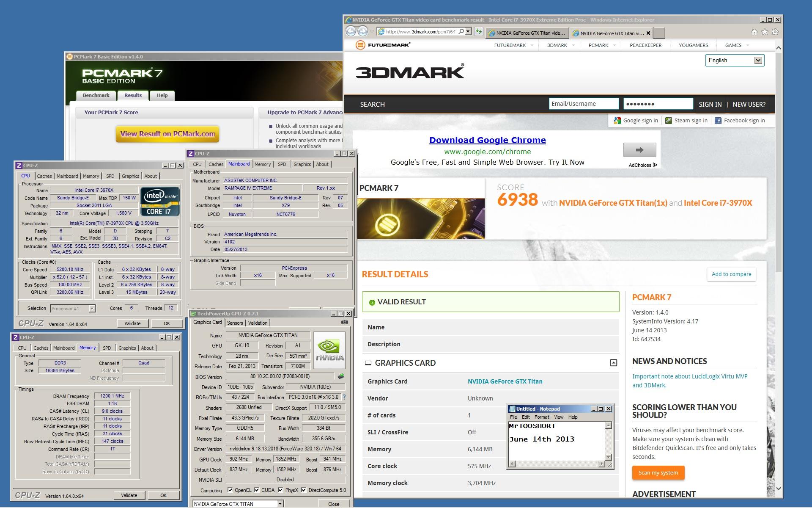Viewport: 812px width, 508px height.
Task: Click the Notepad horizontal scrollbar
Action: (557, 464)
